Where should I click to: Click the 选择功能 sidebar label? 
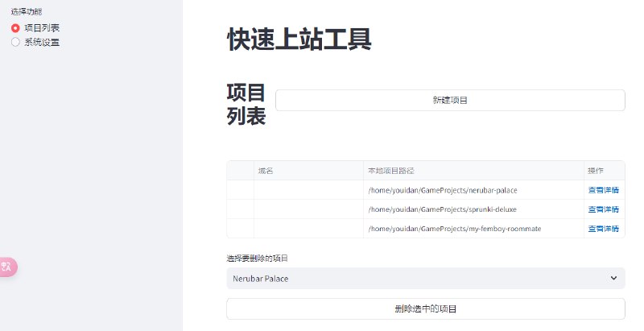27,12
